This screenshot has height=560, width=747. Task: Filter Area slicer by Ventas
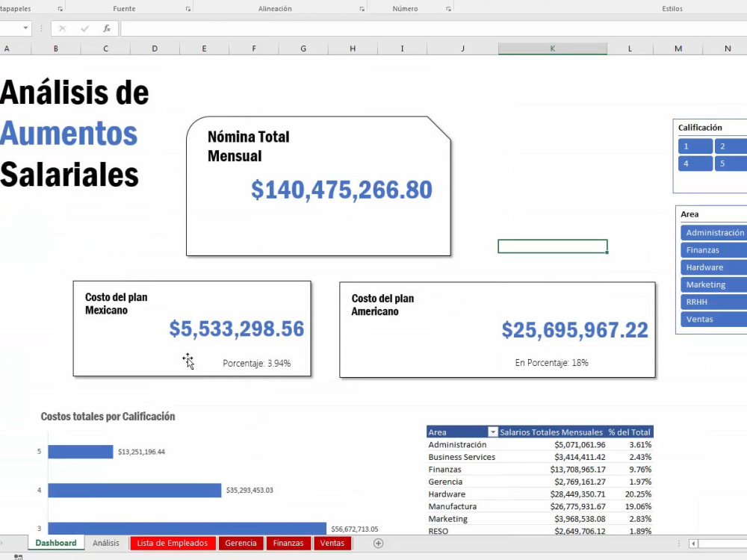pyautogui.click(x=713, y=319)
